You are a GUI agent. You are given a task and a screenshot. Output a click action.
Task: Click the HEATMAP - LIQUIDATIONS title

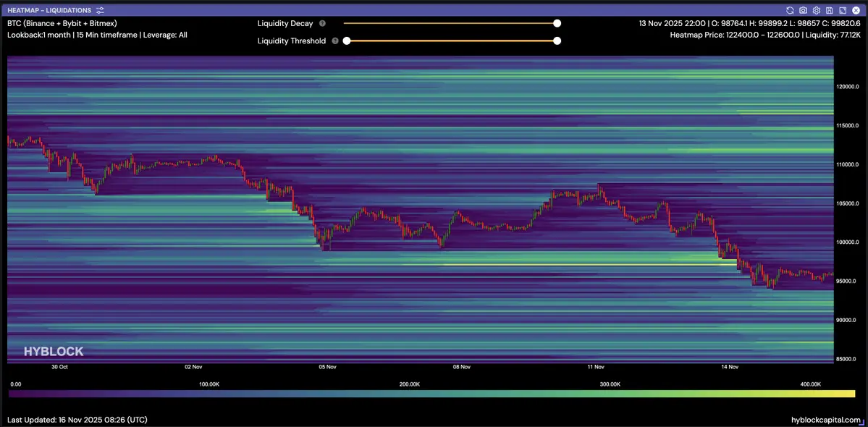coord(50,10)
